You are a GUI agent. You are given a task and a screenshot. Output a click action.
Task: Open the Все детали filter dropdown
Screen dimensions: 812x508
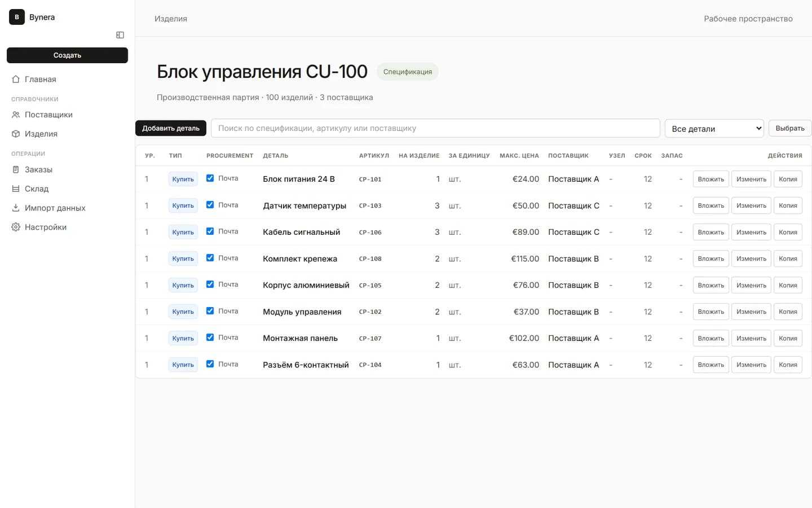[x=714, y=128]
